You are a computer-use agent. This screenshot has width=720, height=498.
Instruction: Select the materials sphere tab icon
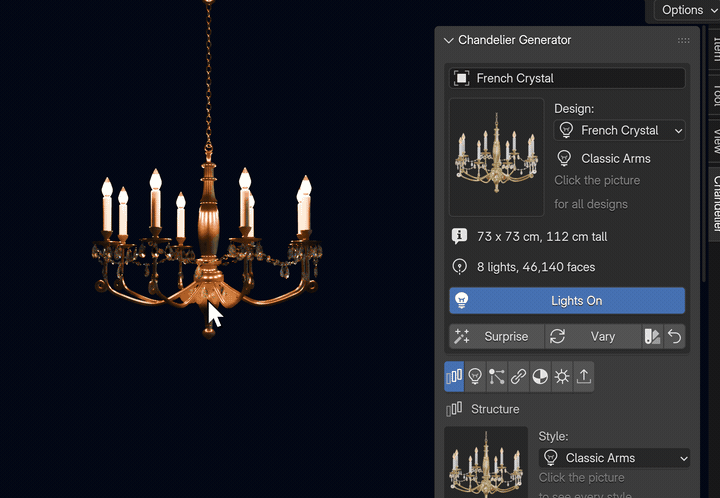pos(540,377)
